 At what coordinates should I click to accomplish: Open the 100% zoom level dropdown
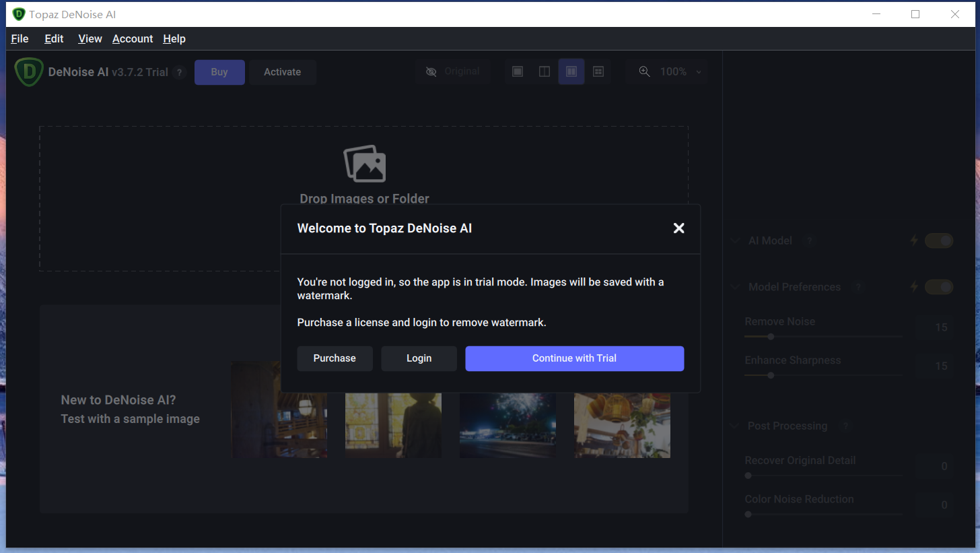pyautogui.click(x=680, y=71)
